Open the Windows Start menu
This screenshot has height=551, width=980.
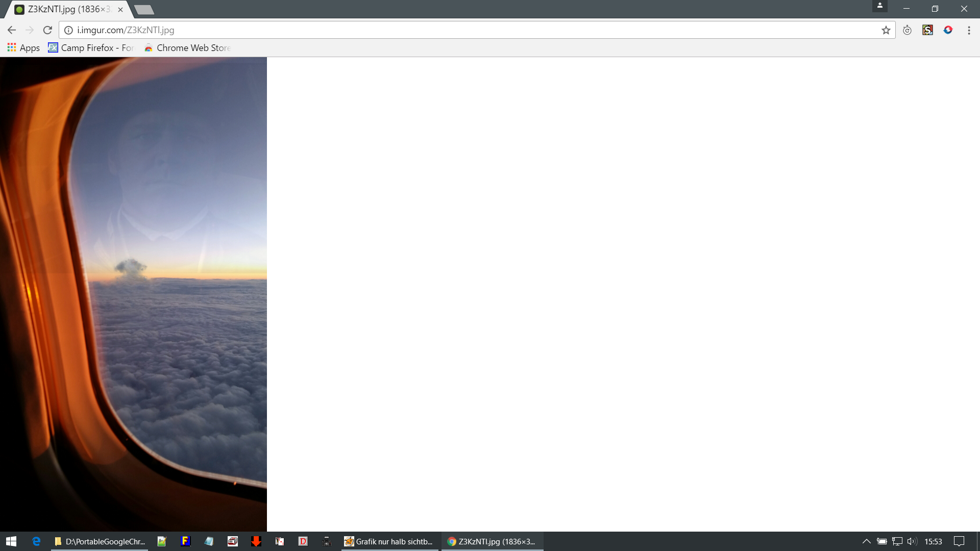(x=11, y=541)
